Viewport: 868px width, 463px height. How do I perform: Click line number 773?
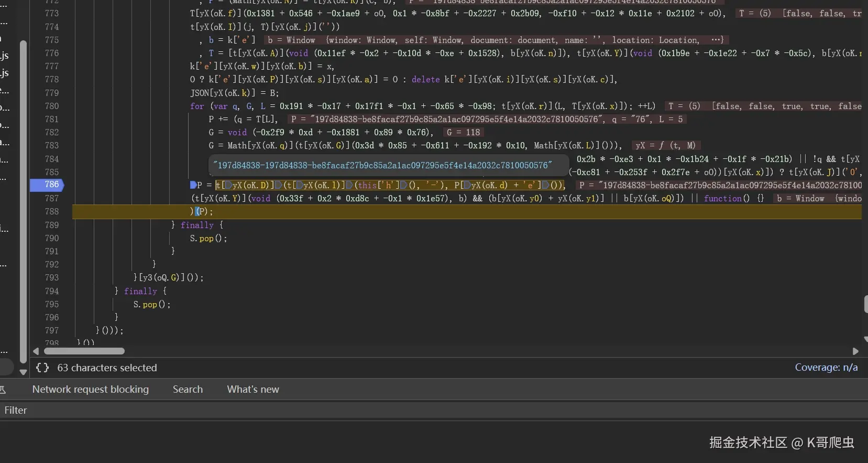(52, 13)
